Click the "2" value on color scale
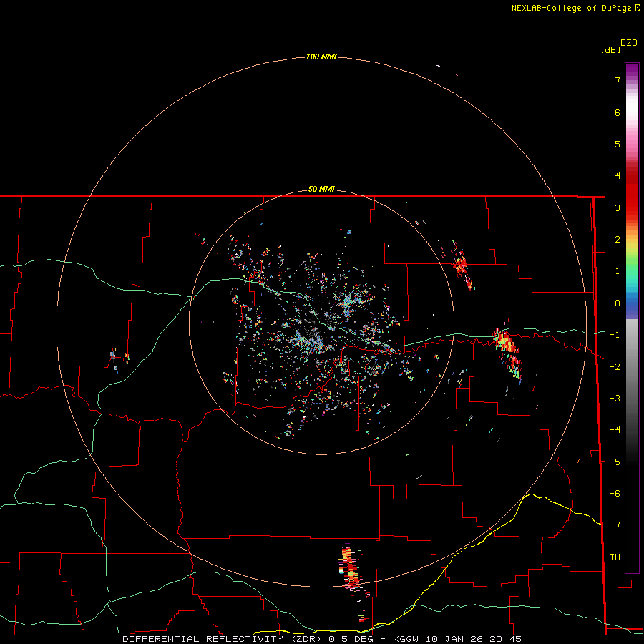Screen dimensions: 644x644 click(618, 240)
